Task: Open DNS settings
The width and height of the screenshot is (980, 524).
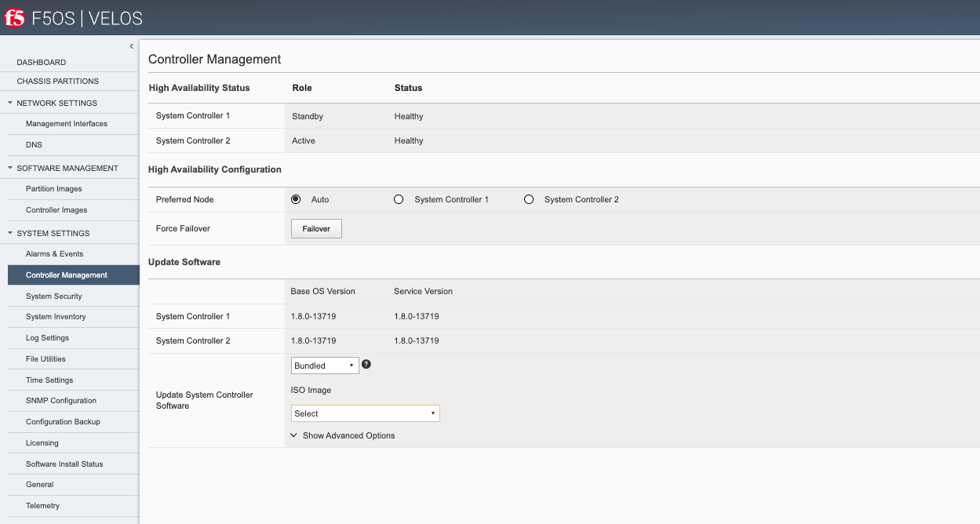Action: (34, 144)
